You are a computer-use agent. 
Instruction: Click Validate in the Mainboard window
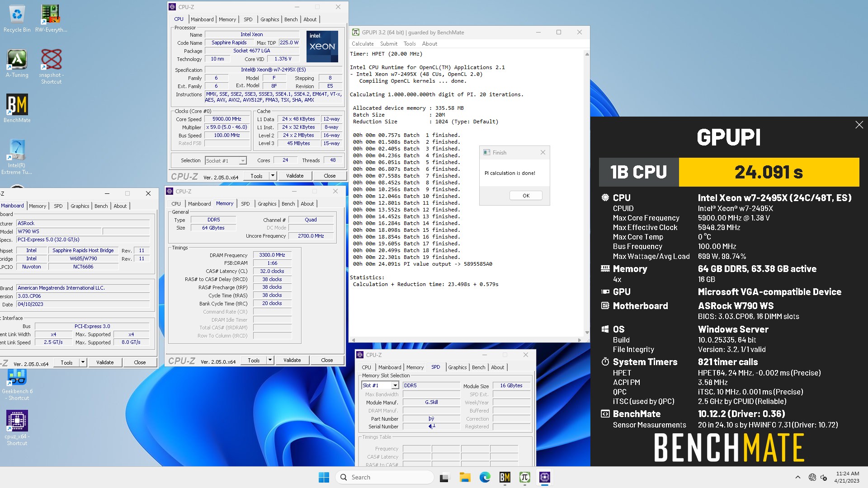click(x=105, y=362)
